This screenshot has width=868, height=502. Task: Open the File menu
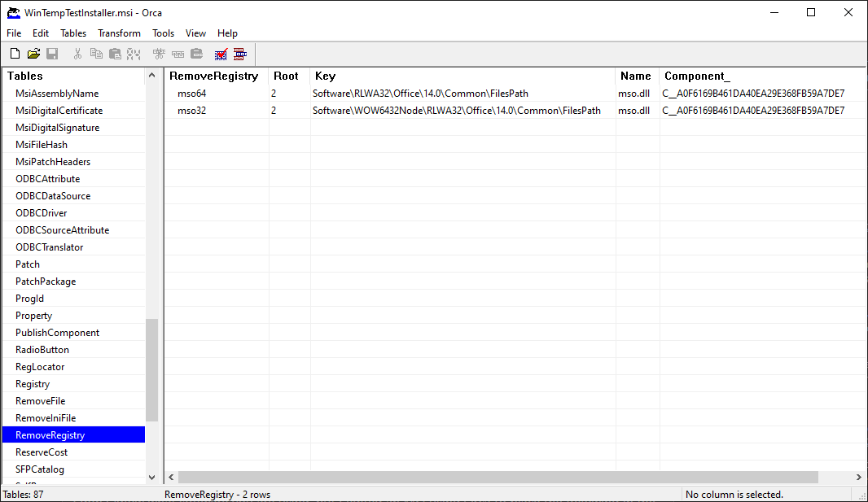pos(14,33)
